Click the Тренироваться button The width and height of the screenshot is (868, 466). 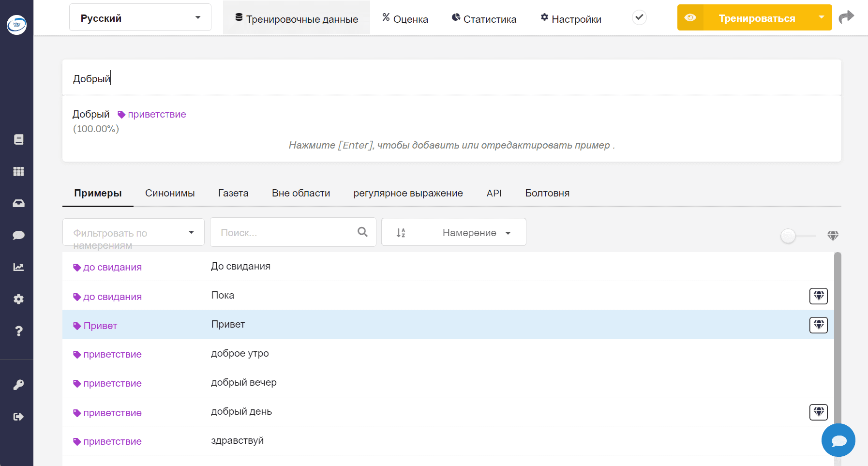click(x=757, y=18)
